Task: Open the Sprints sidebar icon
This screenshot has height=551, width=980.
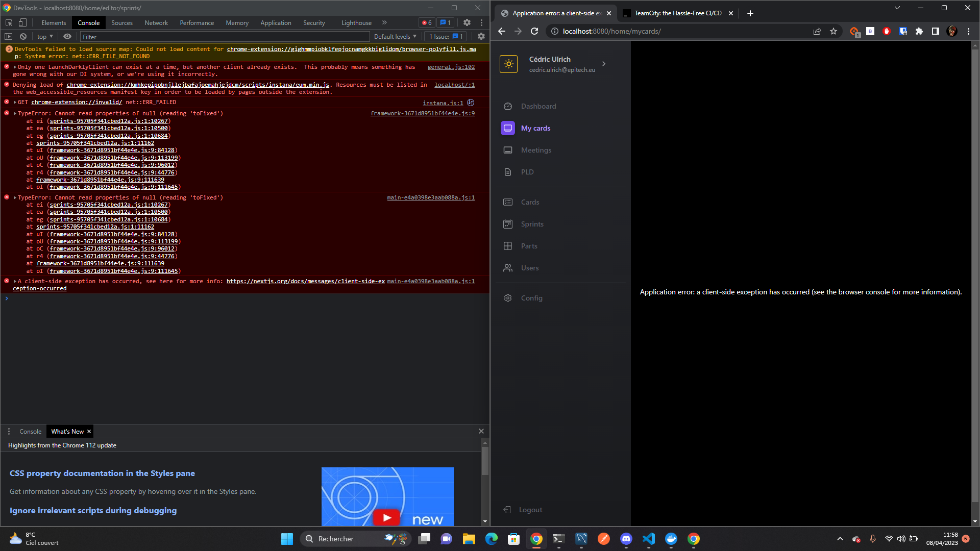Action: coord(507,224)
